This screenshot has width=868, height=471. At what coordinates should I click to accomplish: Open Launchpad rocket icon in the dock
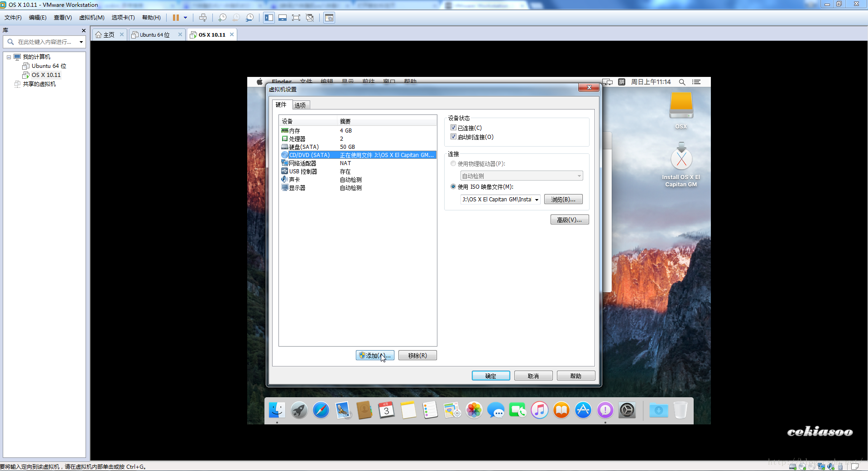coord(299,410)
